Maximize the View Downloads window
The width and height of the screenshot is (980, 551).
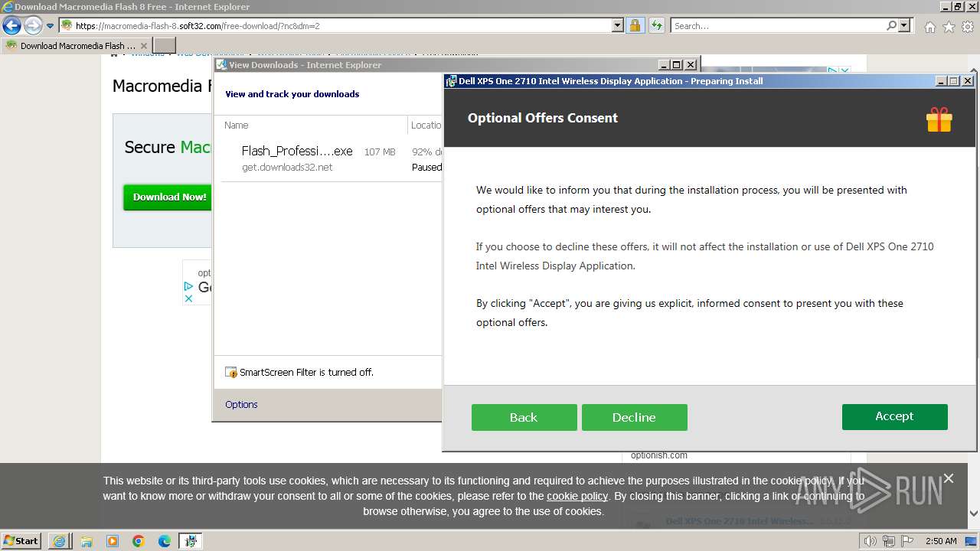click(677, 65)
